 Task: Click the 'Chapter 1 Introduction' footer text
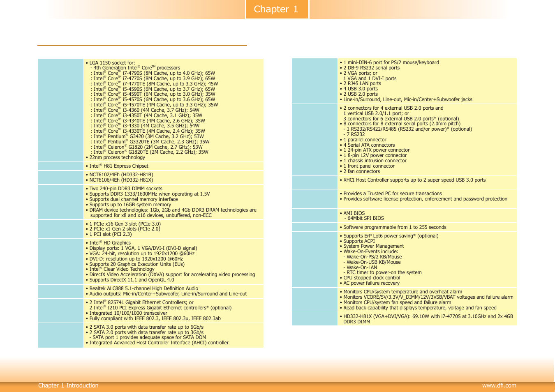[68, 385]
